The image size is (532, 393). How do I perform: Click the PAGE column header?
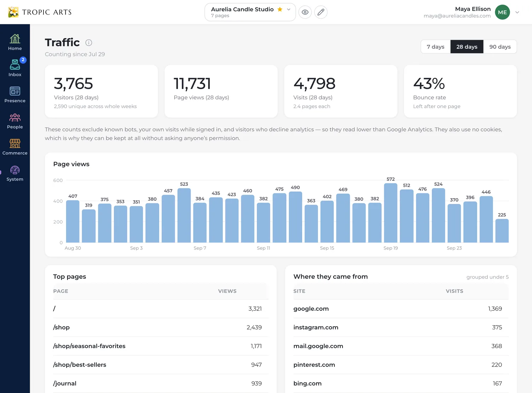[x=61, y=291]
